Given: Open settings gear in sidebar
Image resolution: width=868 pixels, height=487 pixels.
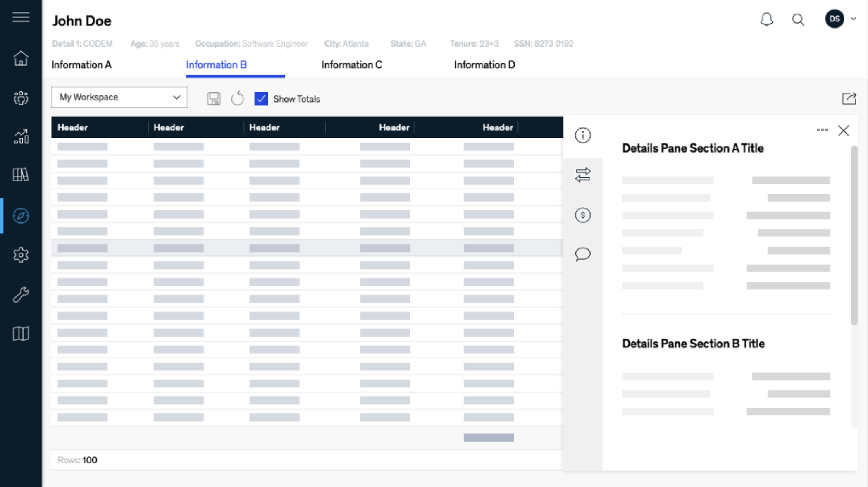Looking at the screenshot, I should coord(21,255).
